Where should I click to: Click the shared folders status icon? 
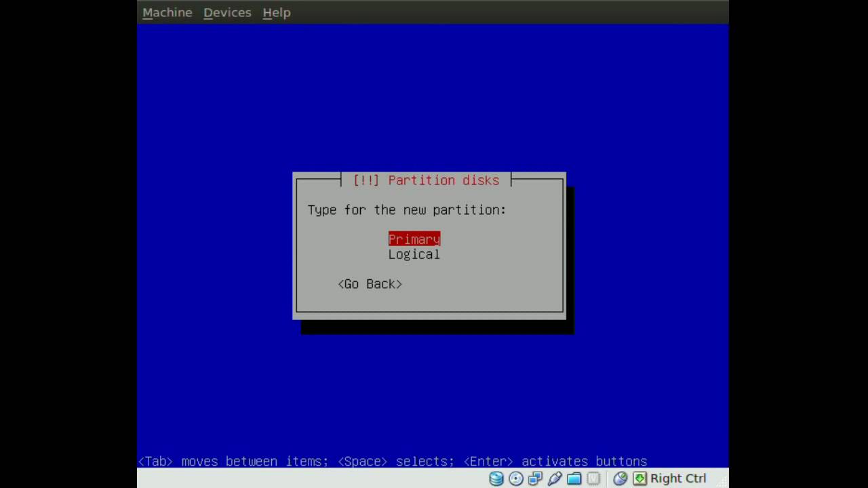574,479
